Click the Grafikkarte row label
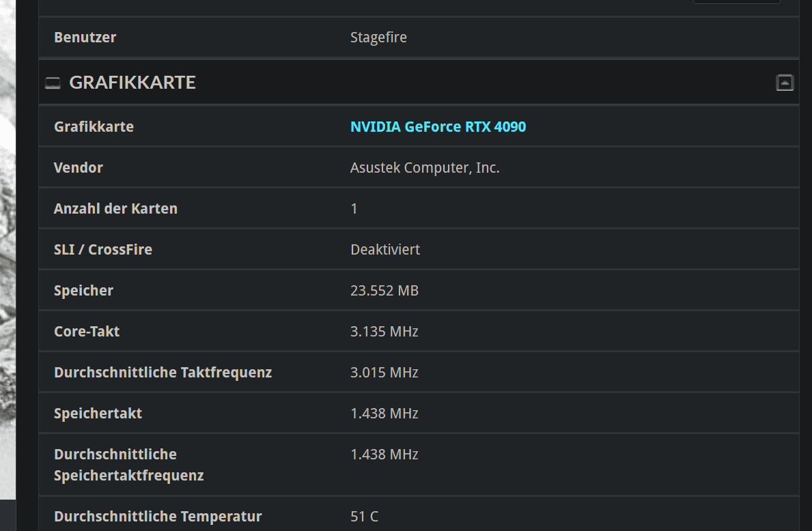 click(94, 127)
